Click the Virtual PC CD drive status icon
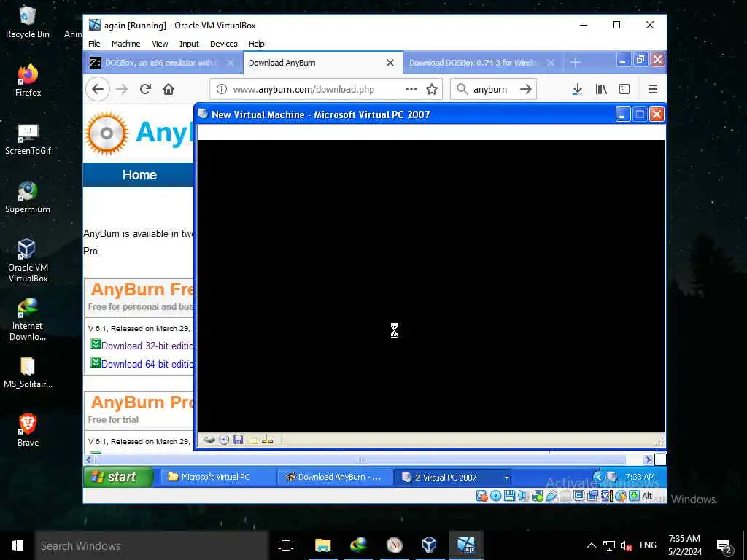The image size is (747, 560). pos(224,440)
